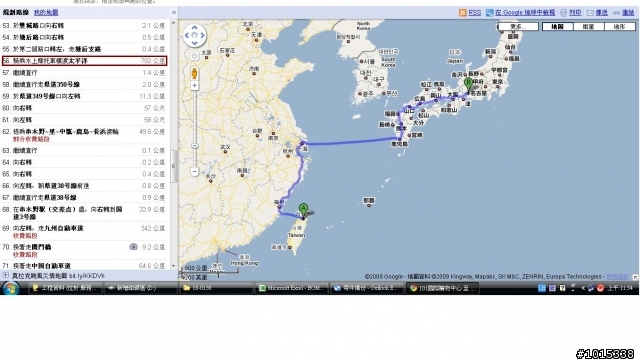The image size is (640, 362).
Task: Click the green marker B near Nagoya
Action: pos(468,84)
